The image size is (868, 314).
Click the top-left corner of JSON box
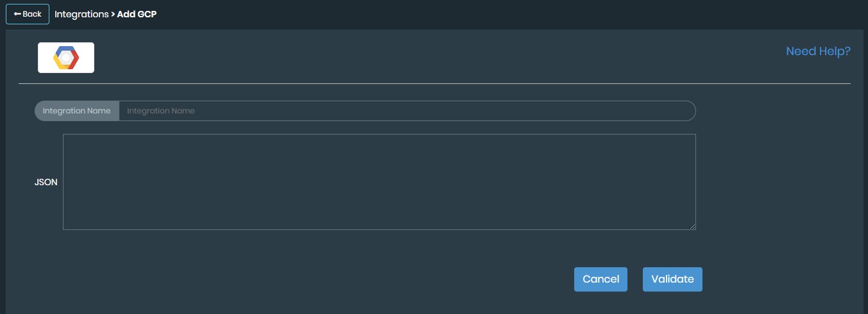click(64, 135)
